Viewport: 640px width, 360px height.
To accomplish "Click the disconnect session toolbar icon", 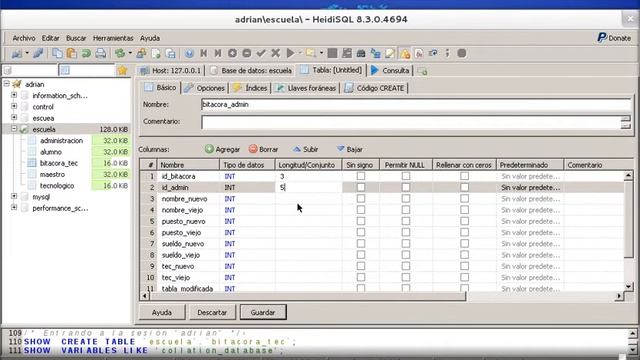I will click(38, 53).
